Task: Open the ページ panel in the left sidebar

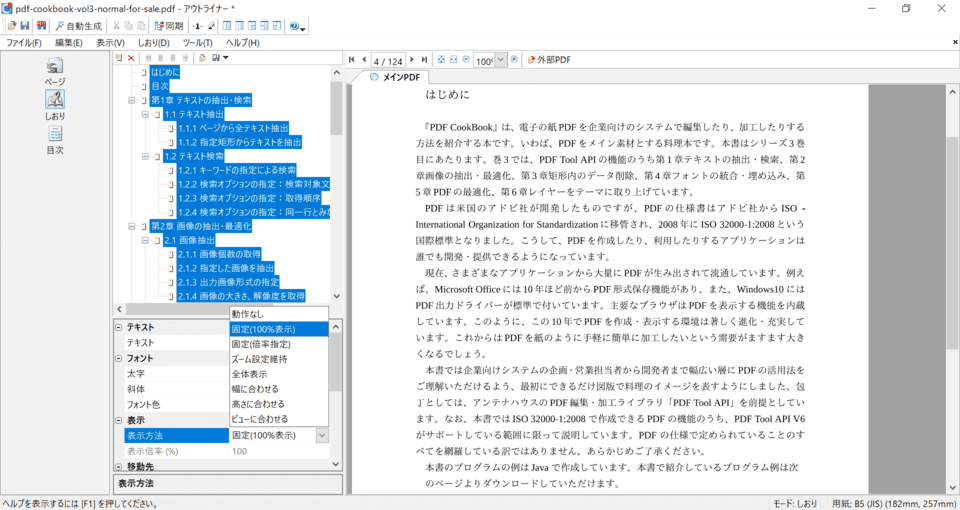Action: point(55,71)
